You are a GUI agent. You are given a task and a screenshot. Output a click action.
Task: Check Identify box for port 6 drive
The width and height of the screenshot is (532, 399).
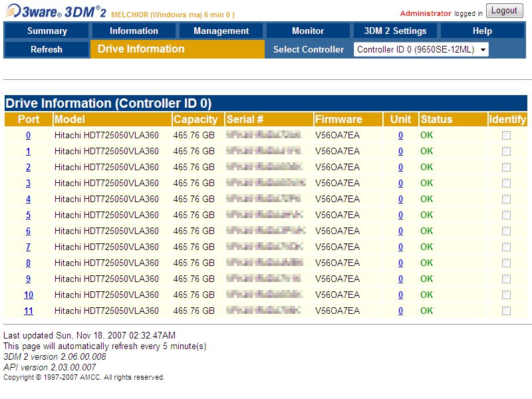(506, 231)
